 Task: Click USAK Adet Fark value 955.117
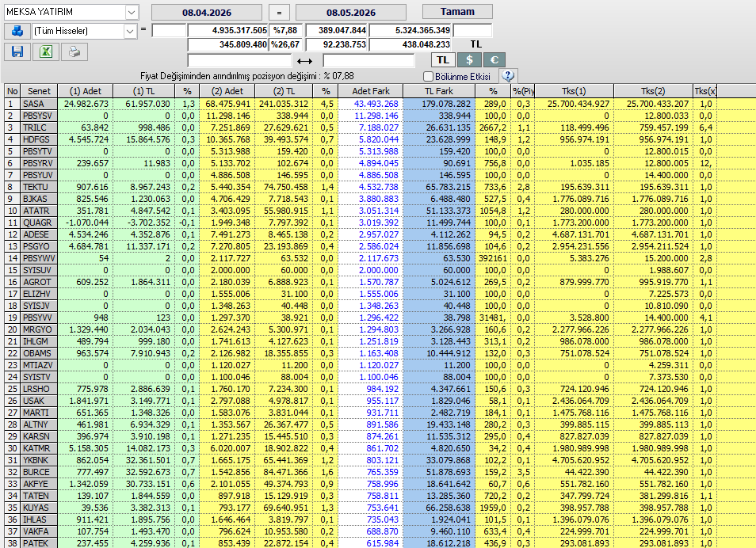tap(371, 401)
